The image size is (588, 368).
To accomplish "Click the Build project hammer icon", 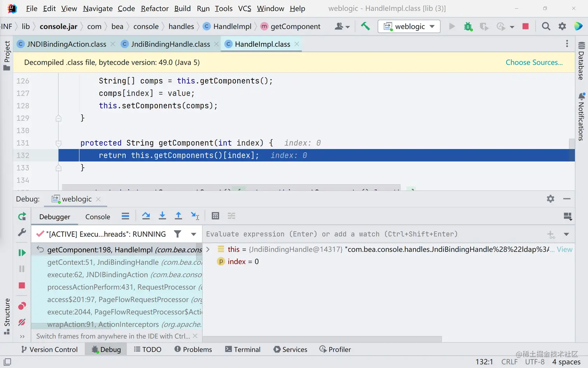I will (x=365, y=26).
